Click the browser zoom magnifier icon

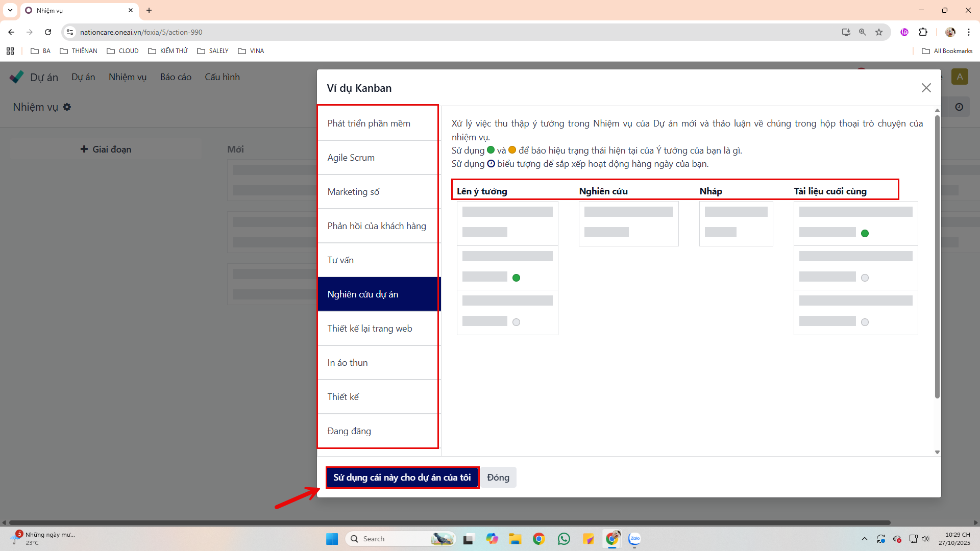click(863, 32)
